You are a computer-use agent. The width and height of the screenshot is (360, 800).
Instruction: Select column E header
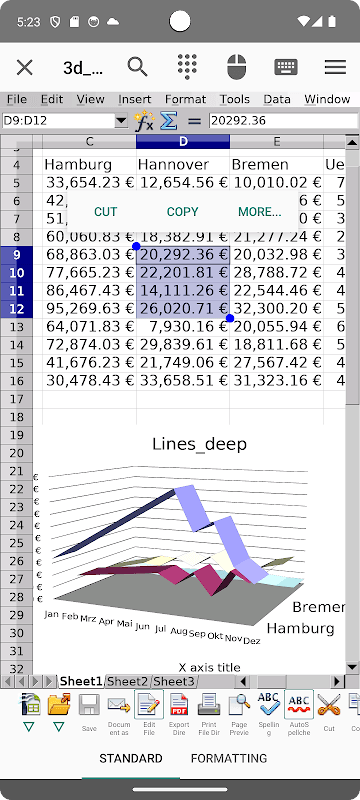(x=276, y=142)
